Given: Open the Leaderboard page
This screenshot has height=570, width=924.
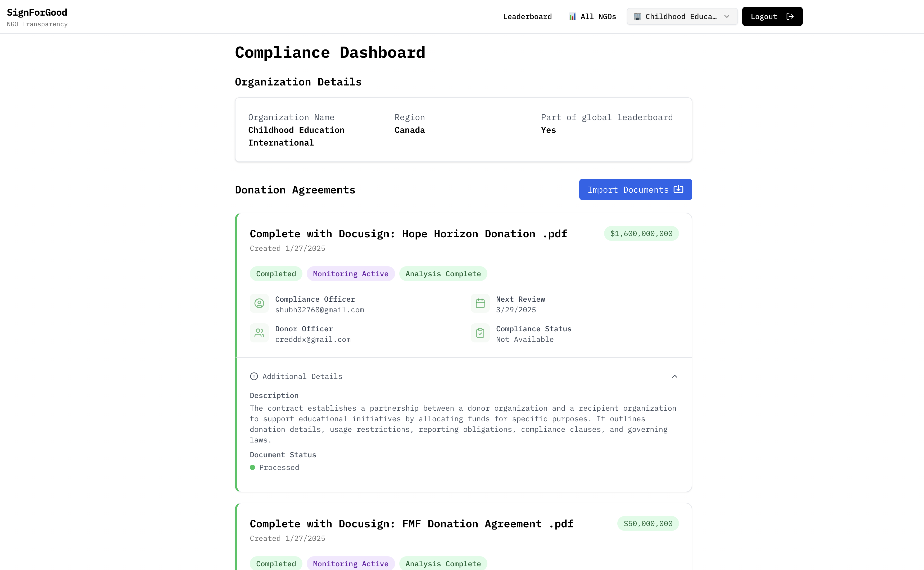Looking at the screenshot, I should pos(527,17).
